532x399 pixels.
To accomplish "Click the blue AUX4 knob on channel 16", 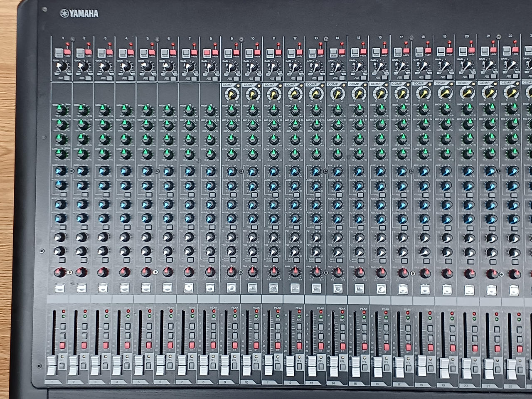I will tap(380, 219).
